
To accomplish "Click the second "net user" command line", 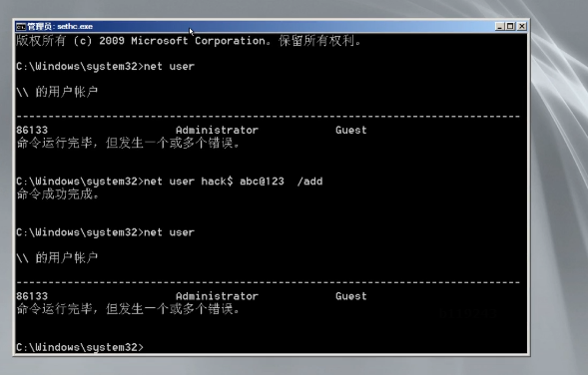I will [x=106, y=232].
